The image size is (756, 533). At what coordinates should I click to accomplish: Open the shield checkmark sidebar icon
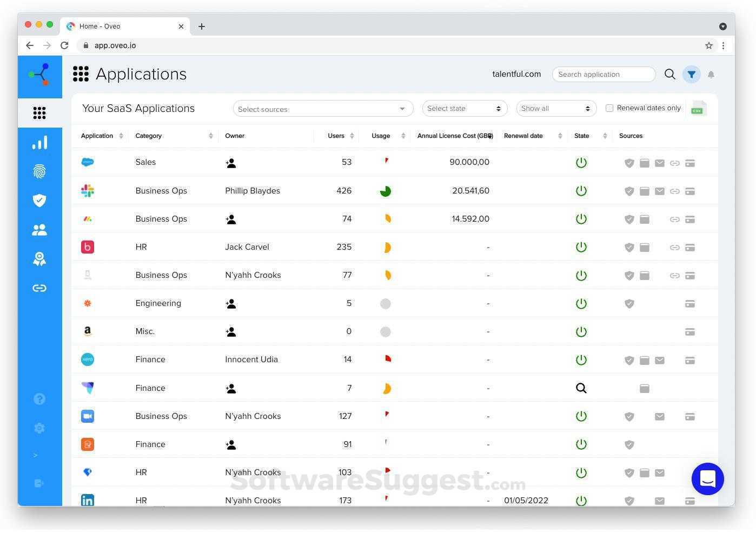(x=39, y=201)
